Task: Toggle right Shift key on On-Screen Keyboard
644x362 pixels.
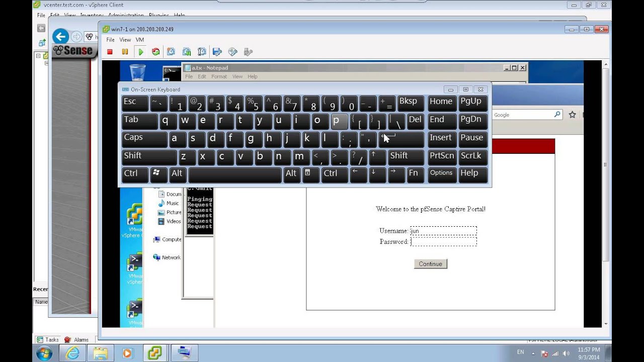Action: (406, 158)
